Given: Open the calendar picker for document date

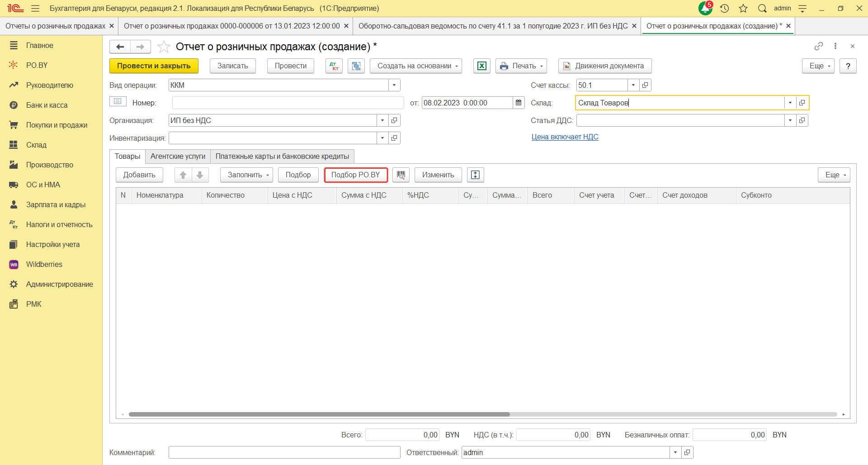Looking at the screenshot, I should click(519, 103).
